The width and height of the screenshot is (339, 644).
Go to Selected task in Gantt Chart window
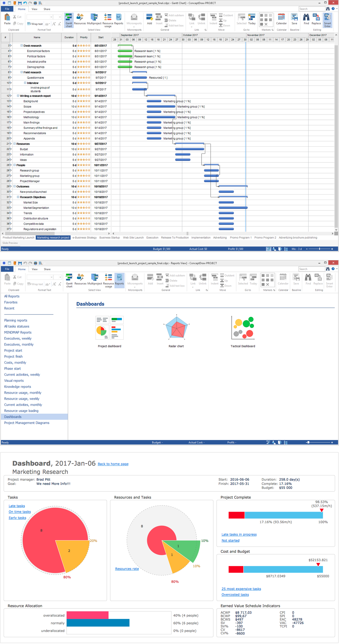242,19
